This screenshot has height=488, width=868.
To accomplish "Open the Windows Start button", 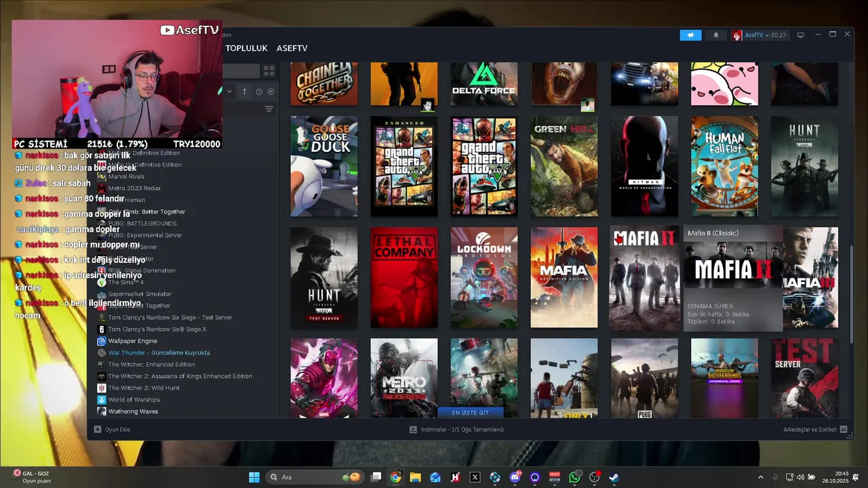I will pos(254,477).
